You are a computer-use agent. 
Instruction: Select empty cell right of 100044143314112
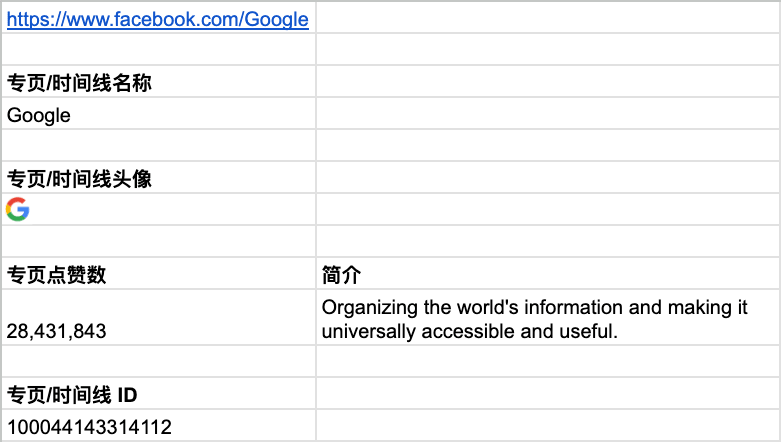coord(548,425)
